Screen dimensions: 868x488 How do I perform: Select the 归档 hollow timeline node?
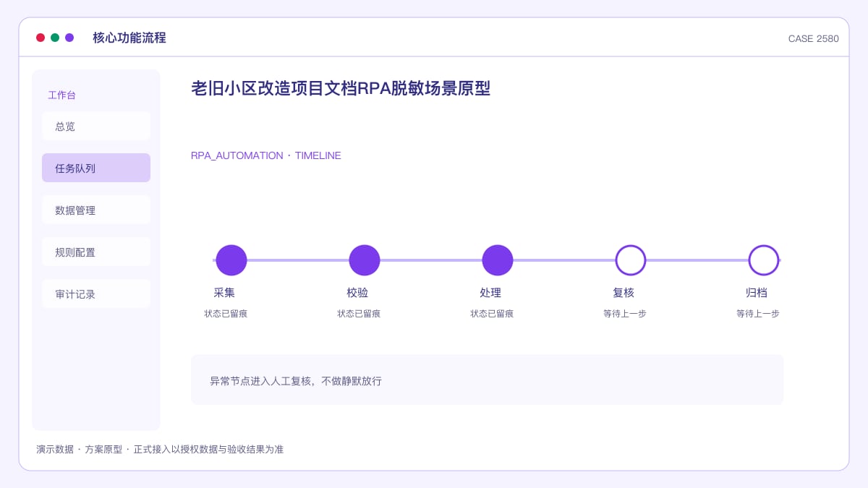coord(764,260)
